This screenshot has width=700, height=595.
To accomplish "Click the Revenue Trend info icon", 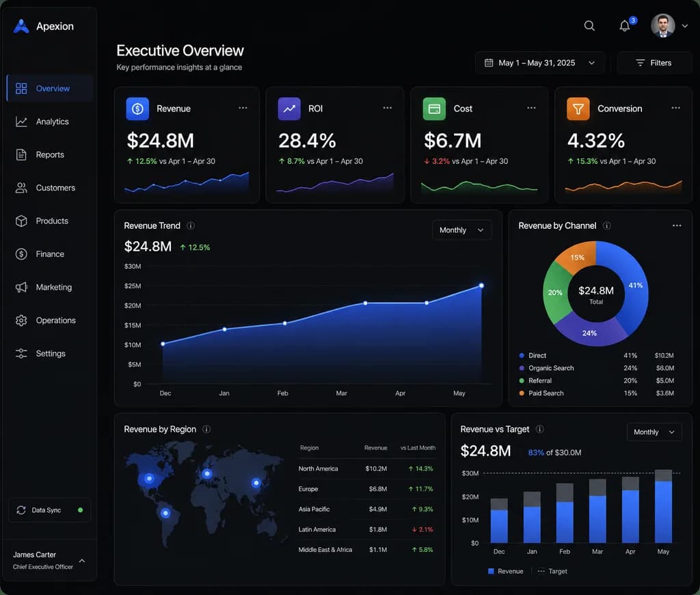I will click(x=191, y=225).
